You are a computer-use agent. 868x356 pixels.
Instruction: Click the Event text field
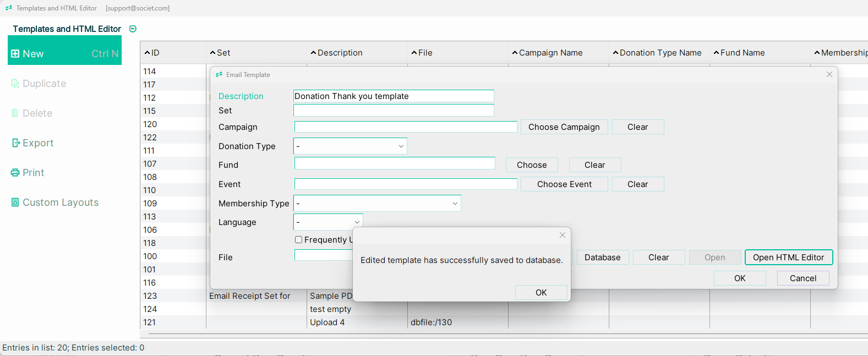(x=406, y=184)
